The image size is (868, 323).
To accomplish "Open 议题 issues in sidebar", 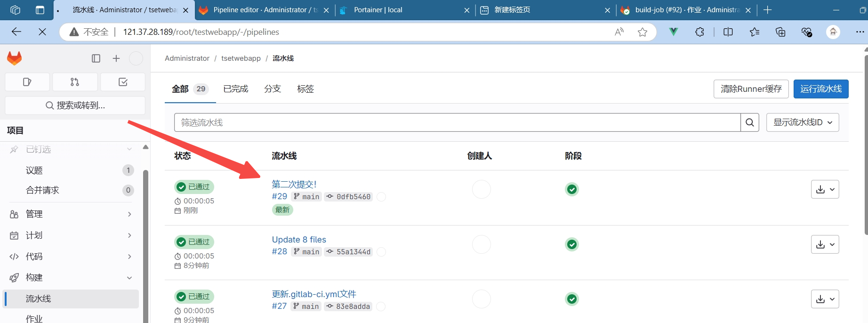I will (x=71, y=170).
